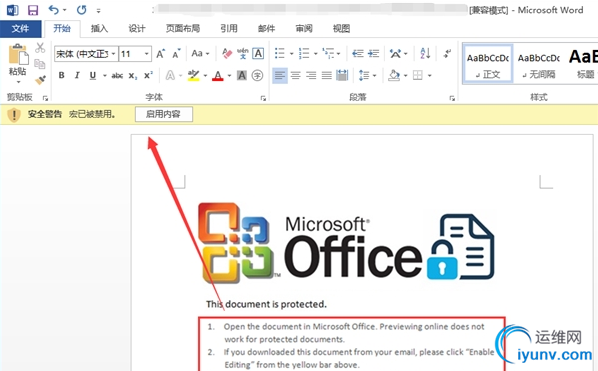Click the Multilevel List icon
The width and height of the screenshot is (598, 371).
point(328,53)
